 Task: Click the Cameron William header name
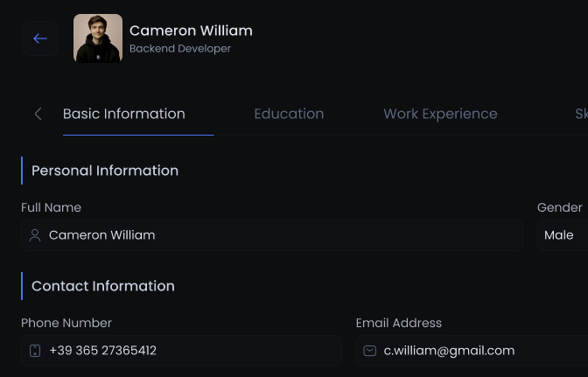[x=191, y=31]
